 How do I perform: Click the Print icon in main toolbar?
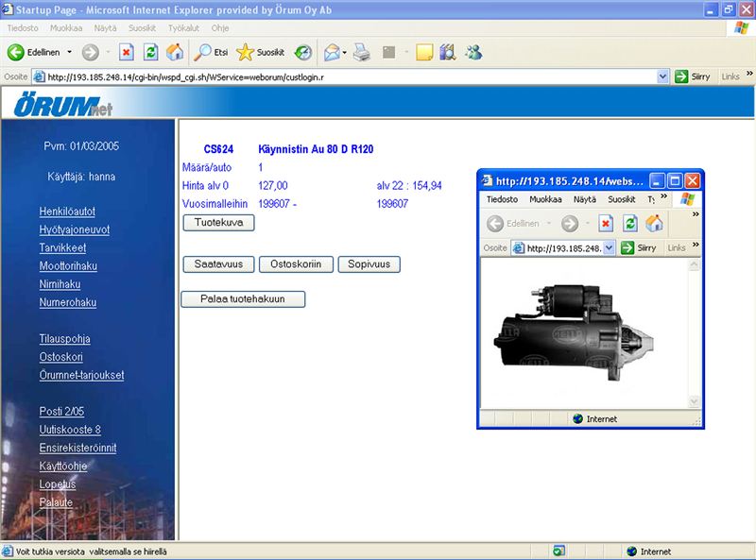(362, 52)
